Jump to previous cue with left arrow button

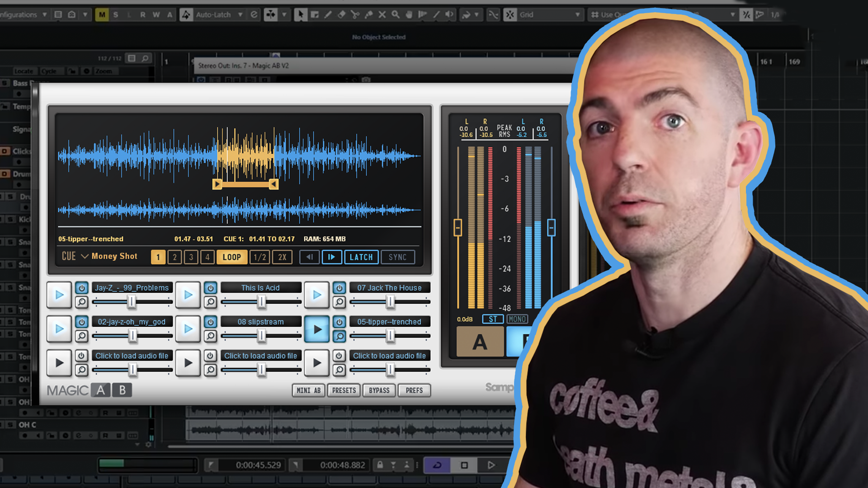(x=310, y=257)
